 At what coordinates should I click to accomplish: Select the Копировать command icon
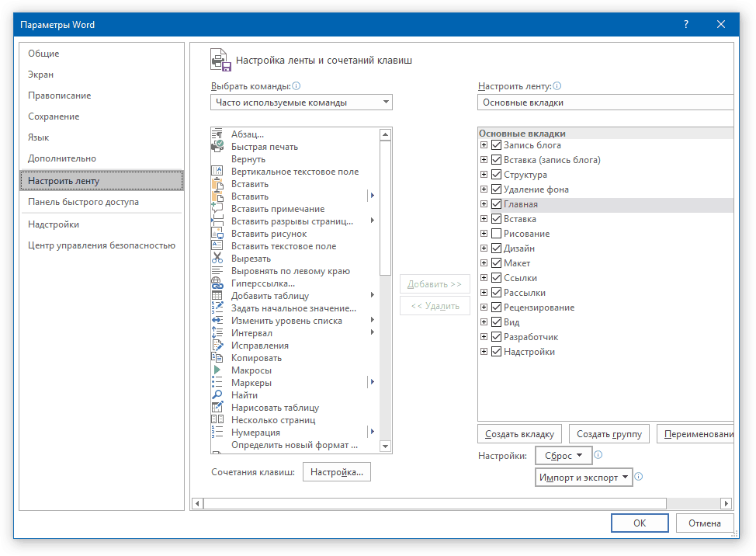(217, 358)
